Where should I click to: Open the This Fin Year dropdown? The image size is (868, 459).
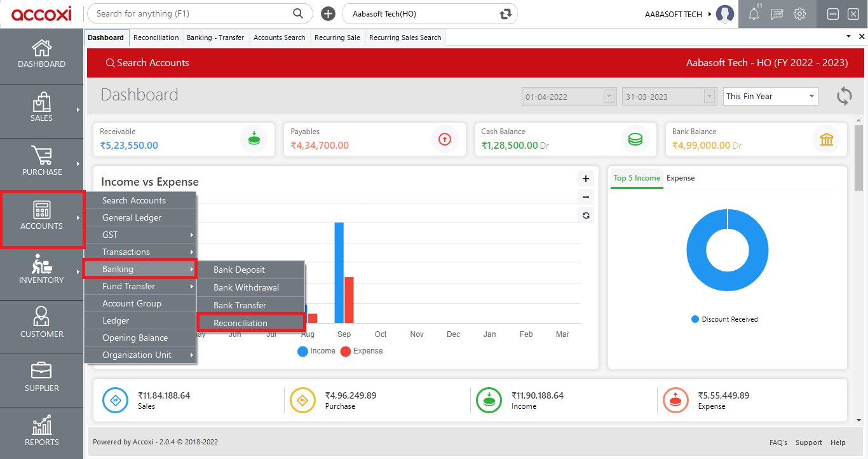tap(771, 97)
